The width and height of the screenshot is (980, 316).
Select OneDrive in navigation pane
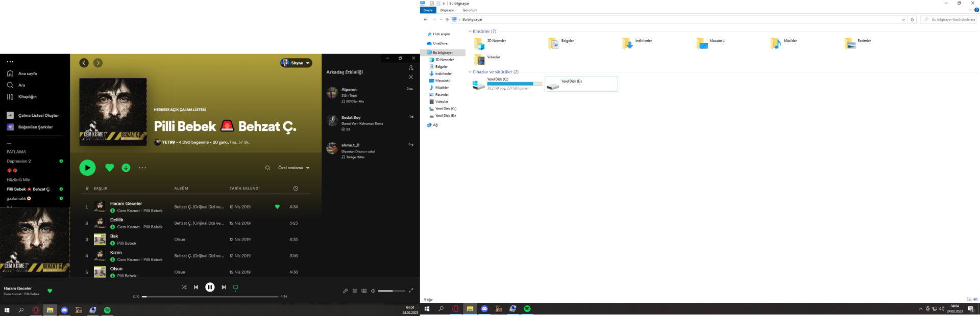coord(440,43)
